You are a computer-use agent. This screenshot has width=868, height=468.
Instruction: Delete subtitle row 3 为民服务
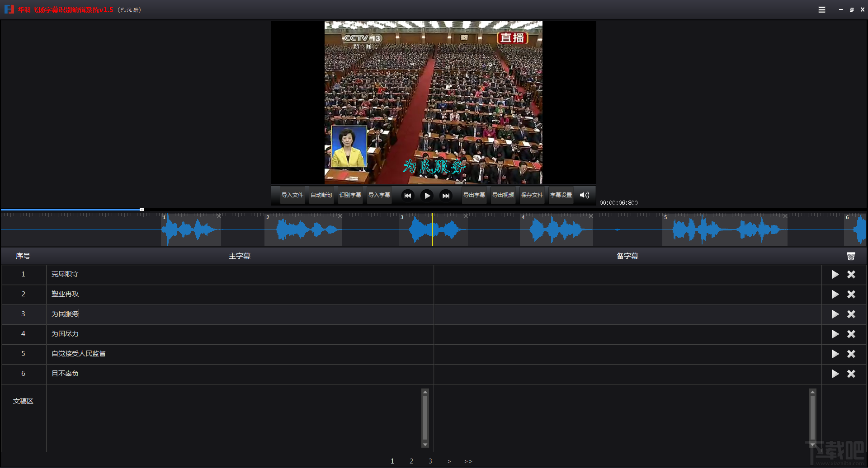tap(851, 314)
